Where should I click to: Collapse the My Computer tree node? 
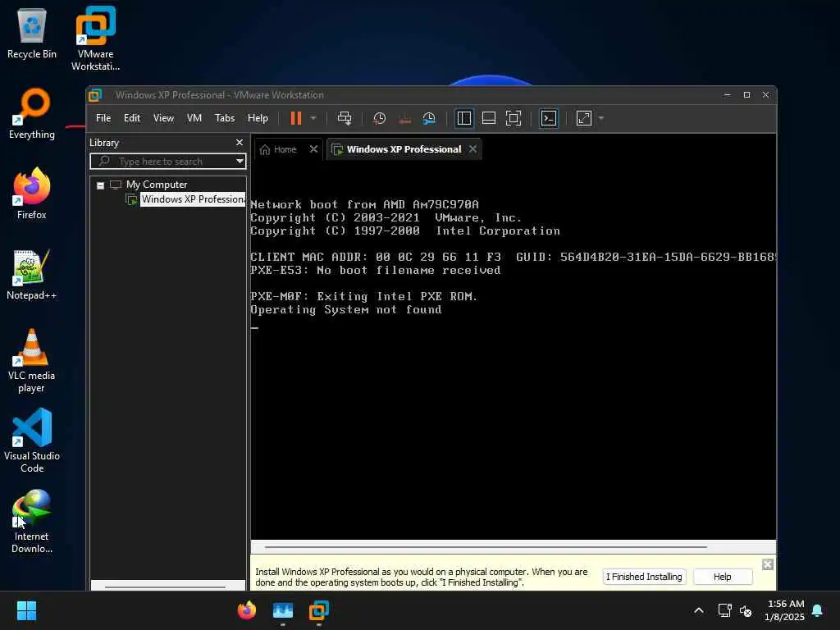100,185
